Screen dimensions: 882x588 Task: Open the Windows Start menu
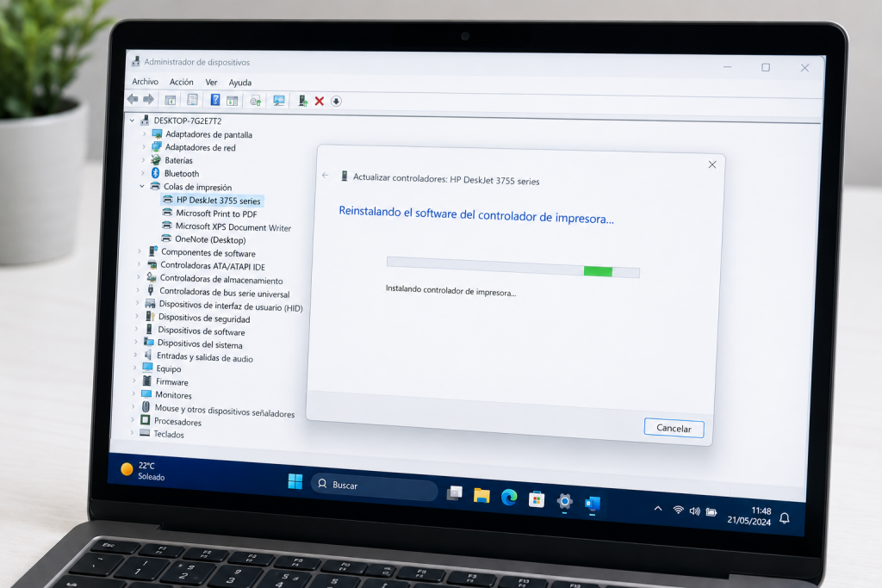point(295,482)
